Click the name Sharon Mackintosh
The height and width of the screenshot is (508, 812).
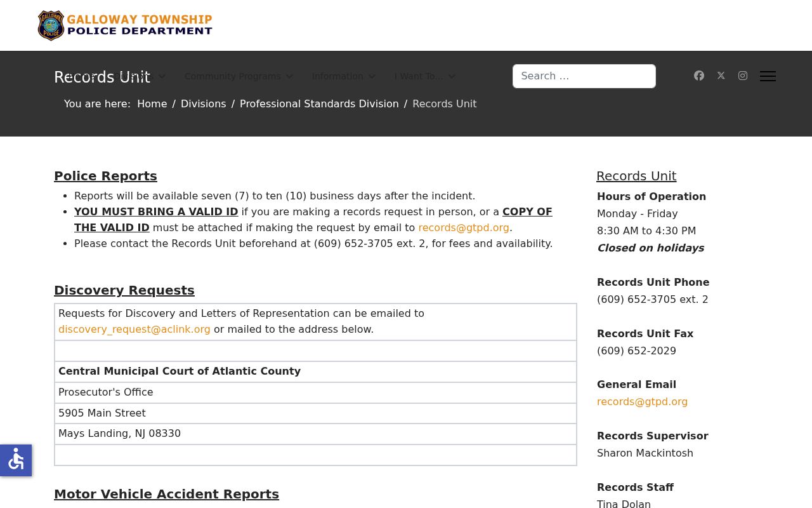[645, 453]
